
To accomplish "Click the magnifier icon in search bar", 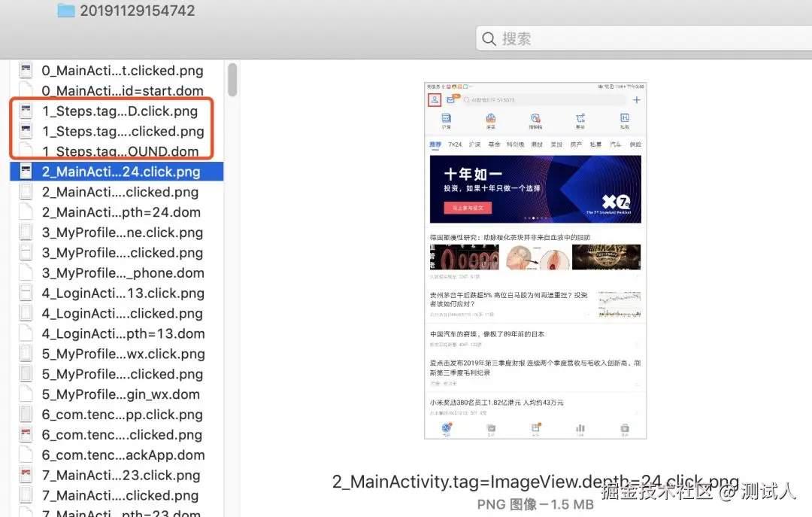I will pyautogui.click(x=489, y=39).
